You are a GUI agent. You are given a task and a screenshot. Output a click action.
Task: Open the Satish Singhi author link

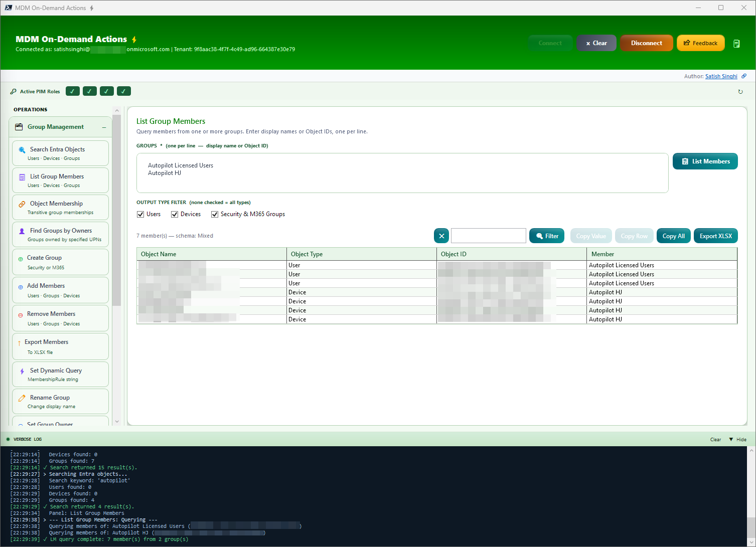point(721,76)
